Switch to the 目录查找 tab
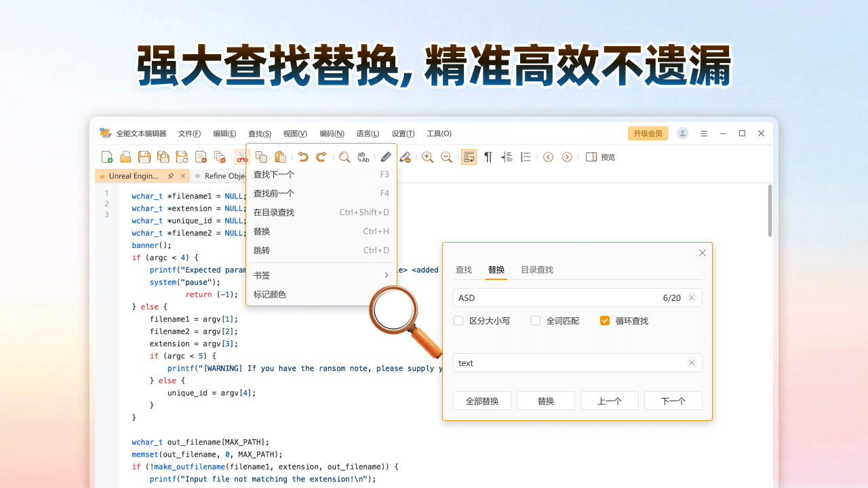Screen dimensions: 868x488 [537, 270]
